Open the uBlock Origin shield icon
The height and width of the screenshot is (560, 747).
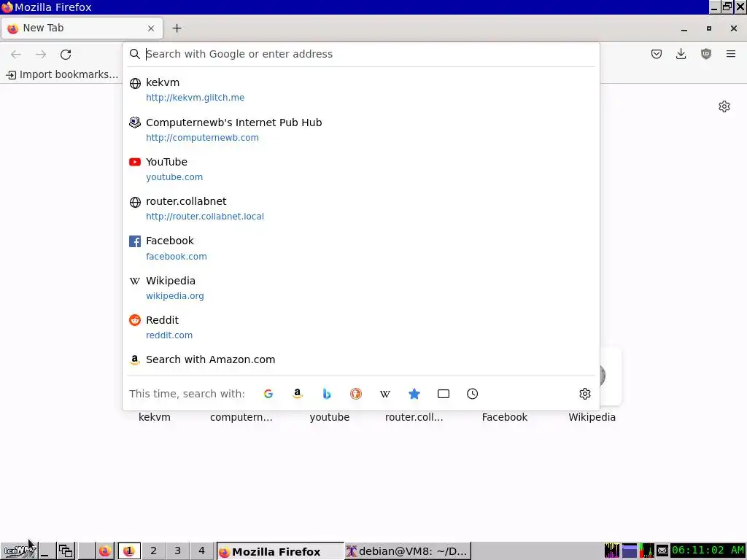[706, 54]
